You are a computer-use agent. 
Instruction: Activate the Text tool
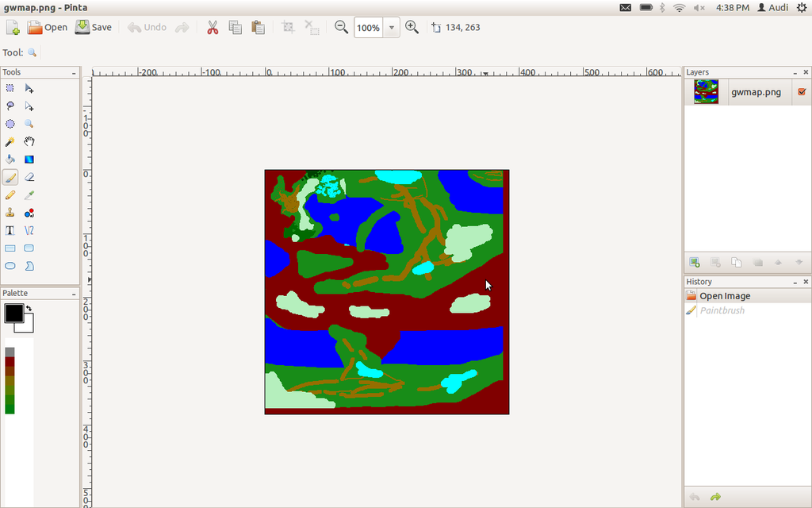point(10,230)
